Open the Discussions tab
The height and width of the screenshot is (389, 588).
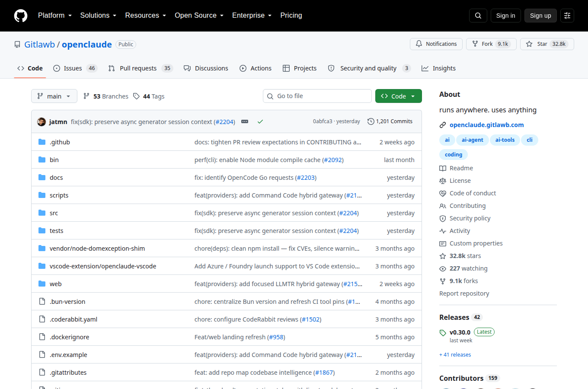click(206, 68)
